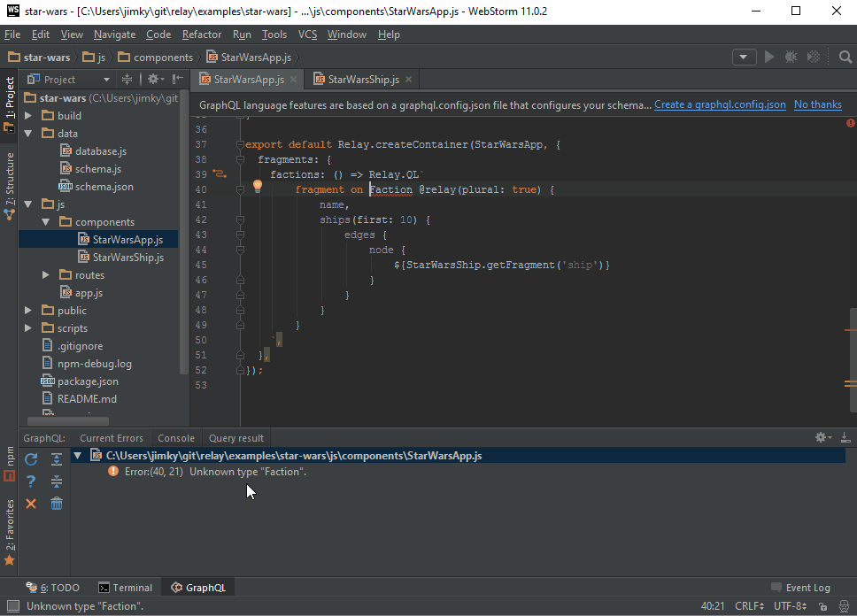Image resolution: width=857 pixels, height=616 pixels.
Task: Open Search Everywhere with the magnifier icon
Action: coord(845,56)
